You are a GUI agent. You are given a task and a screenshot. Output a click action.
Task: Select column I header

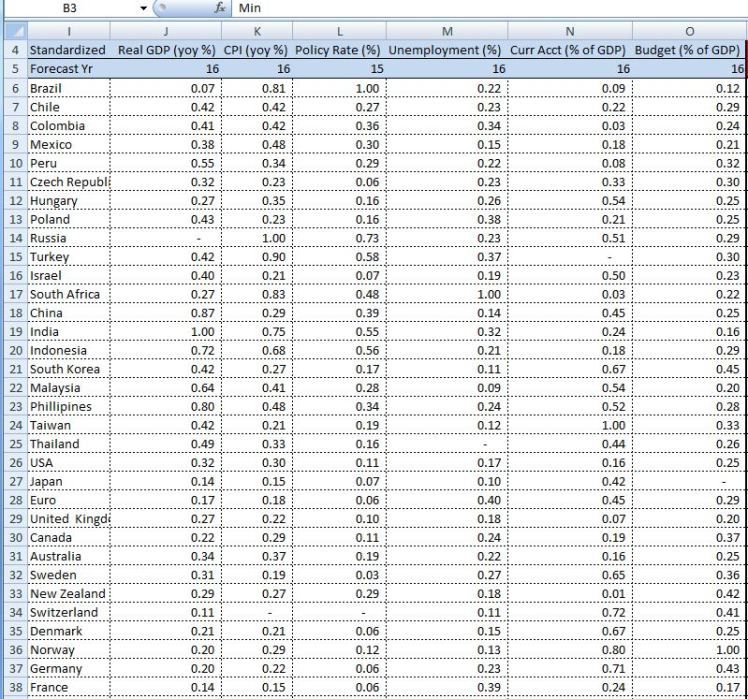(66, 31)
